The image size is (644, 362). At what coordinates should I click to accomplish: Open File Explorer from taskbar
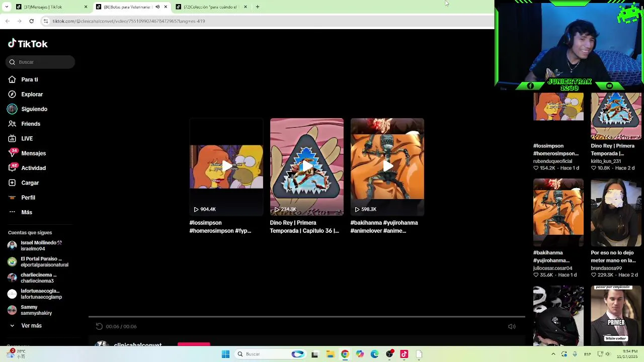pyautogui.click(x=330, y=354)
